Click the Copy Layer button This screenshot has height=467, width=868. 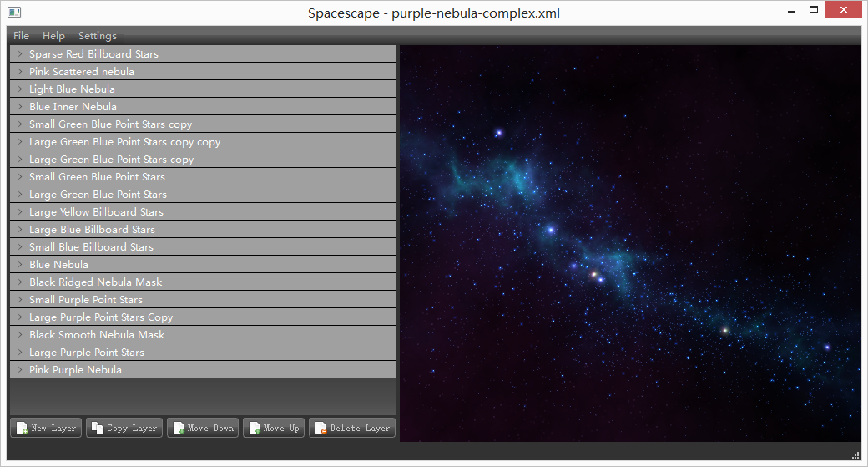[124, 428]
